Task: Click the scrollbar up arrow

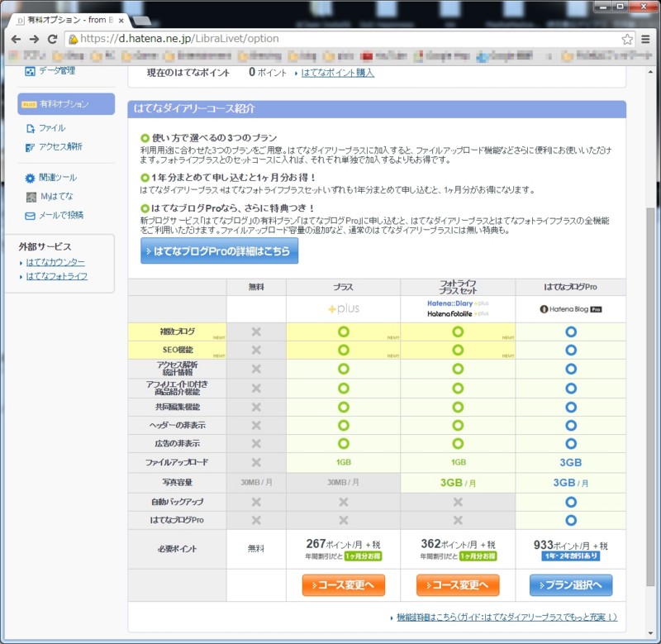Action: [x=650, y=71]
